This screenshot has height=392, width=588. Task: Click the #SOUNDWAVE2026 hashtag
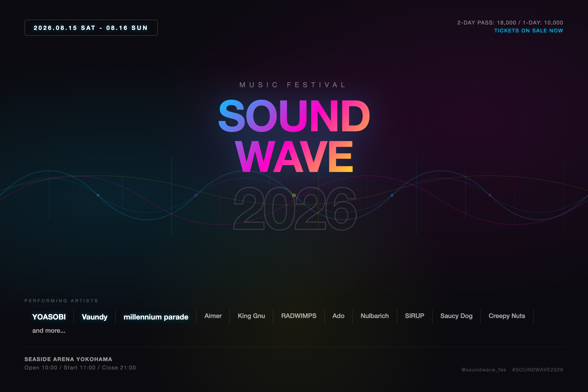point(537,369)
